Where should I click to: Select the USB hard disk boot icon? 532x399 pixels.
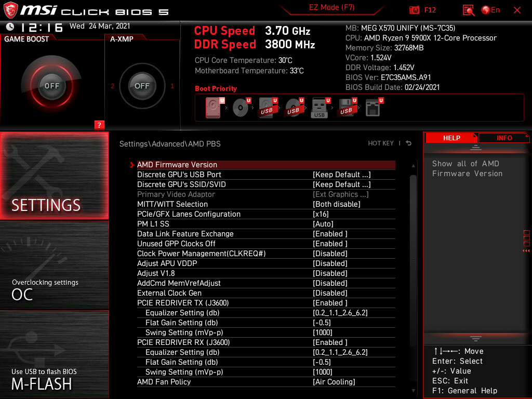coord(268,108)
